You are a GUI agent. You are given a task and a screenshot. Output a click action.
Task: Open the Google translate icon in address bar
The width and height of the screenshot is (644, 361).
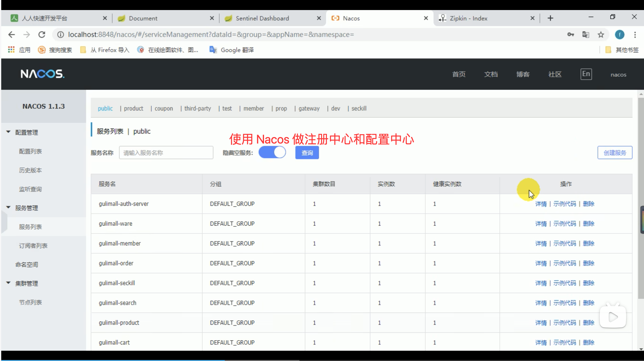(586, 35)
